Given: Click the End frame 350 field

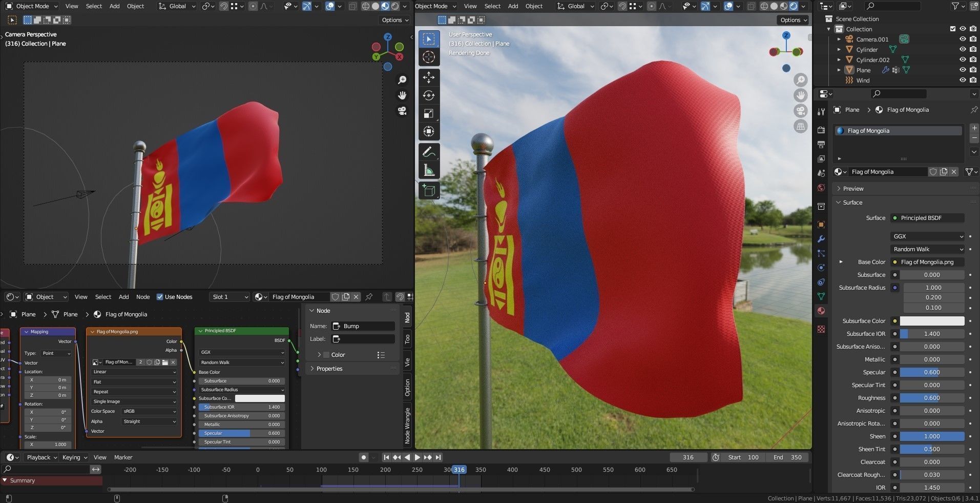Looking at the screenshot, I should pos(788,457).
